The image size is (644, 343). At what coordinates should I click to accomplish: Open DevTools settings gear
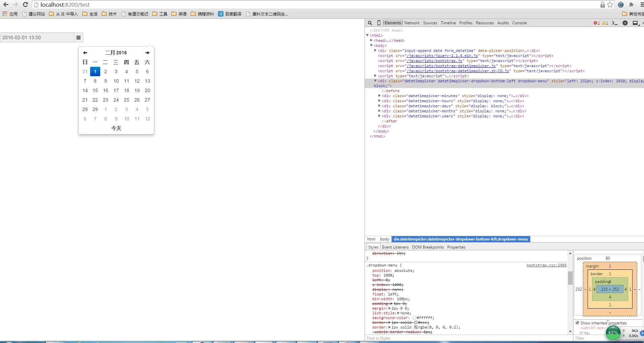click(625, 23)
